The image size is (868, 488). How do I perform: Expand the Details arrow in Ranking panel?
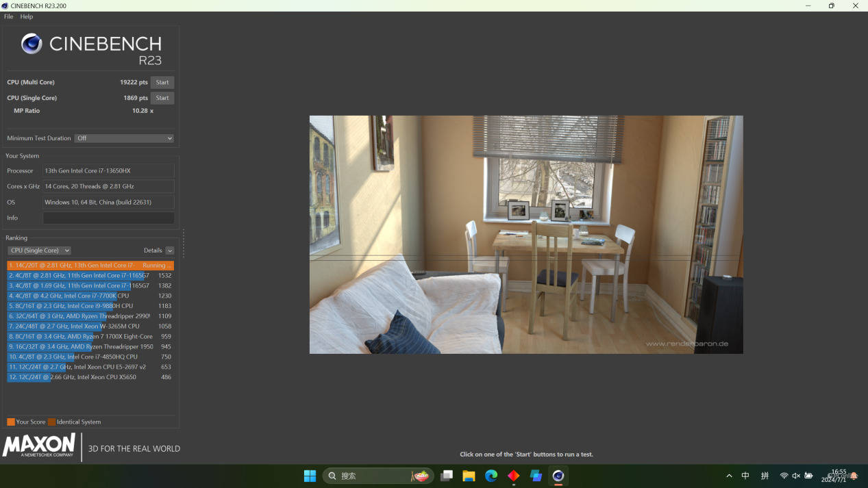pyautogui.click(x=170, y=251)
